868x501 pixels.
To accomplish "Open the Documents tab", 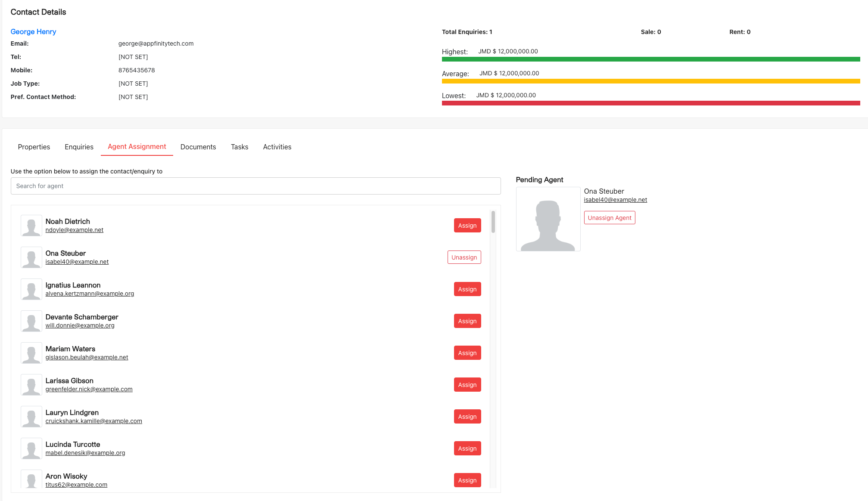I will (x=198, y=147).
